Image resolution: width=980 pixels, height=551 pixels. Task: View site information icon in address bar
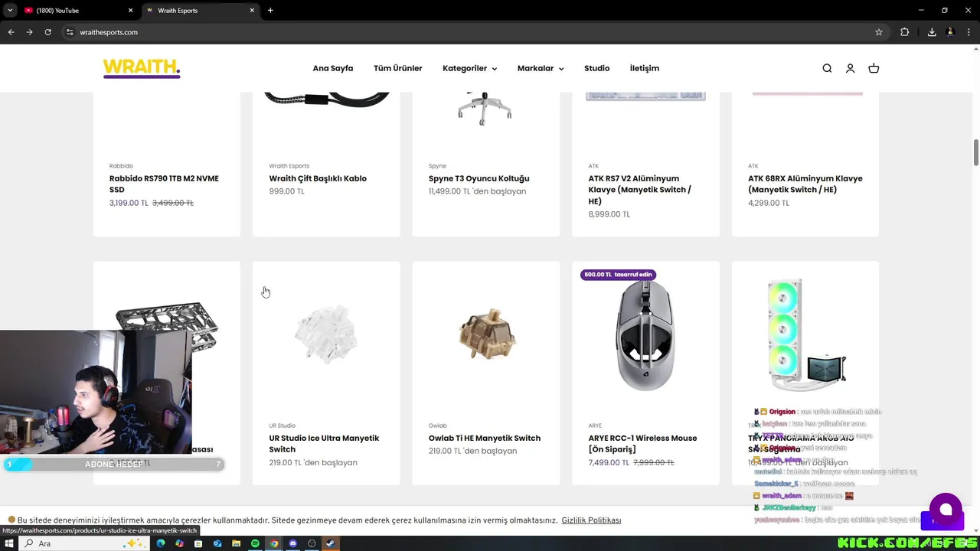click(x=70, y=32)
